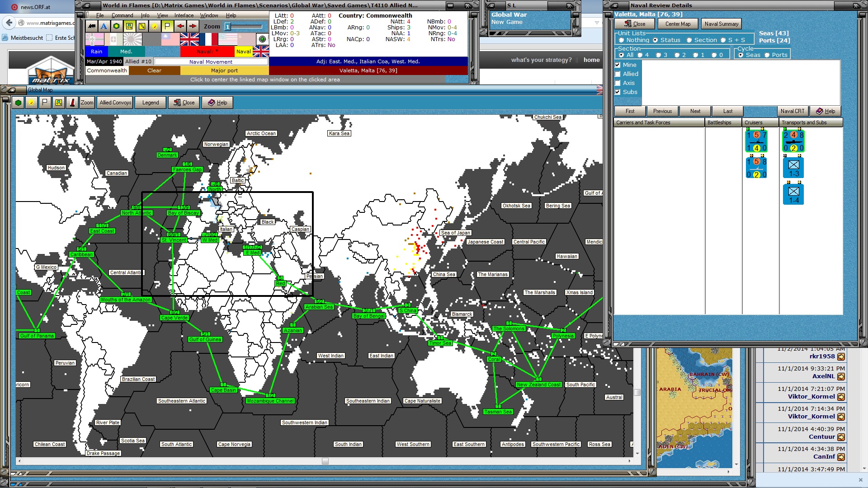Open the Info menu

[145, 15]
